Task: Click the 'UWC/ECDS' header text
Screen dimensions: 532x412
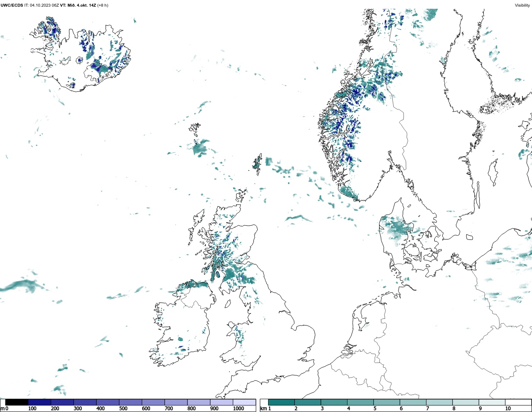Action: click(x=12, y=5)
